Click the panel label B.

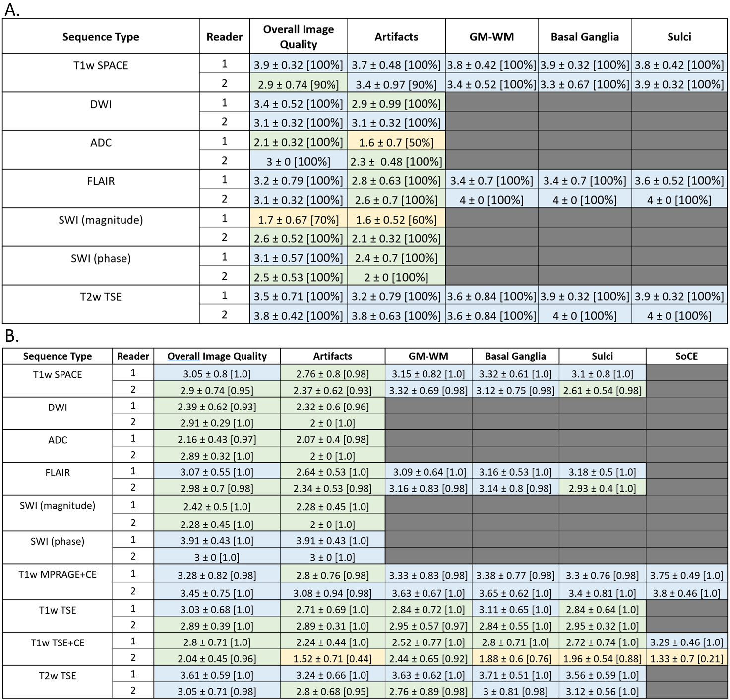12,336
